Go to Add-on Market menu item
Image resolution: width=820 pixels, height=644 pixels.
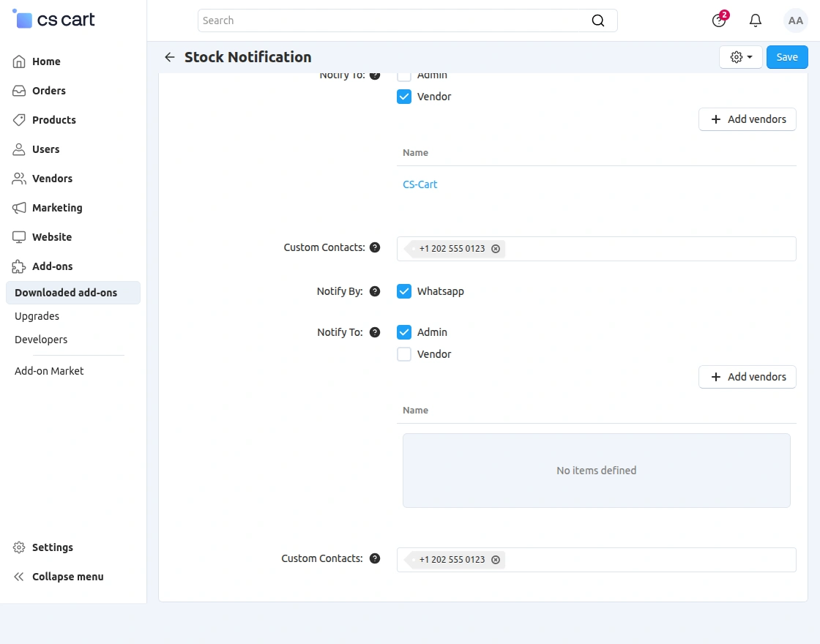[x=49, y=371]
